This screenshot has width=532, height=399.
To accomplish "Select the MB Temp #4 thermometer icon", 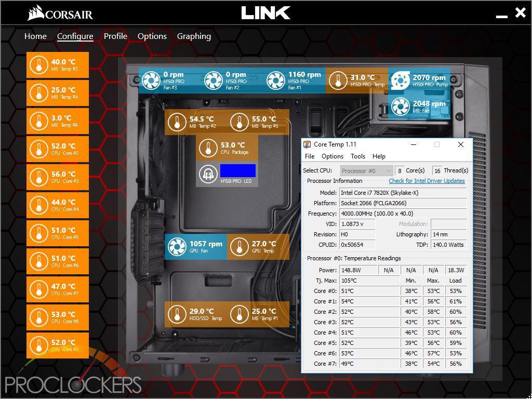I will point(38,94).
